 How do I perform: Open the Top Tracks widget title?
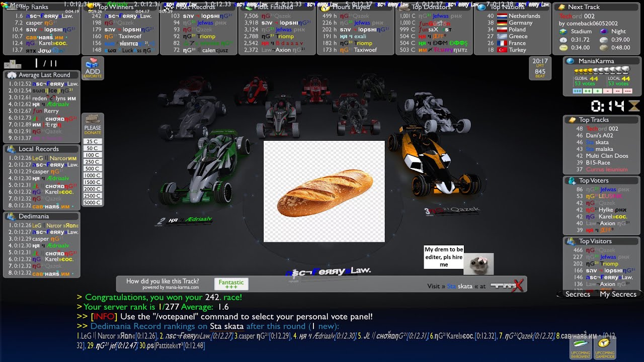pos(594,120)
